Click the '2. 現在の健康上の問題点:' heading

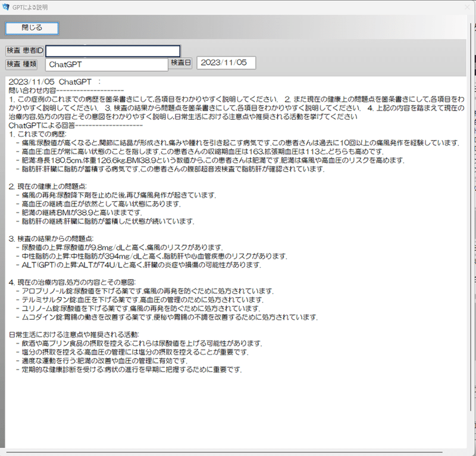tap(48, 186)
